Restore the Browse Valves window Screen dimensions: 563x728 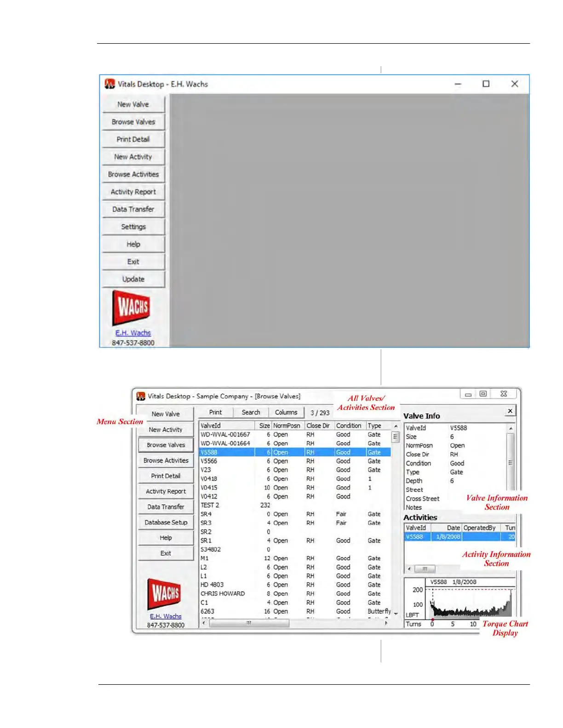483,394
